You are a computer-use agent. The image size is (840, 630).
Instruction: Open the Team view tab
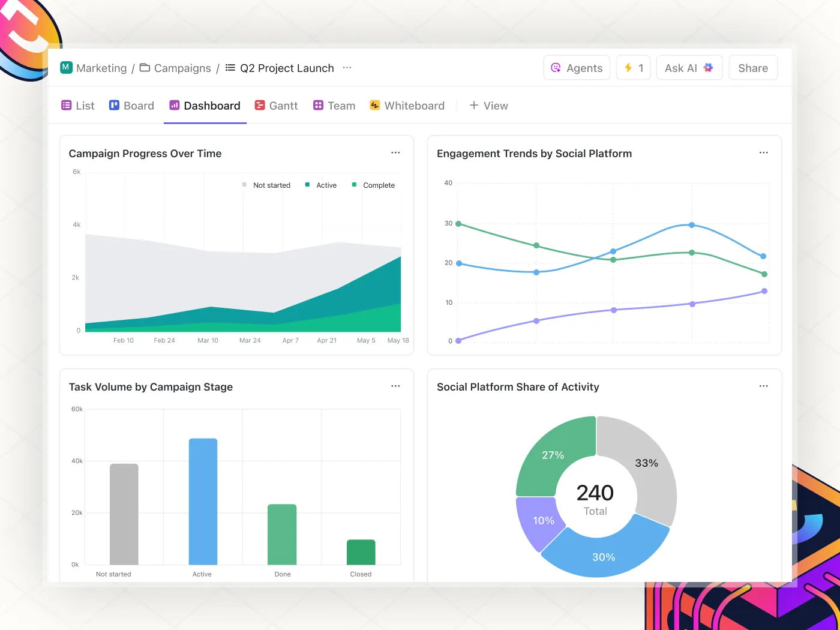point(334,106)
